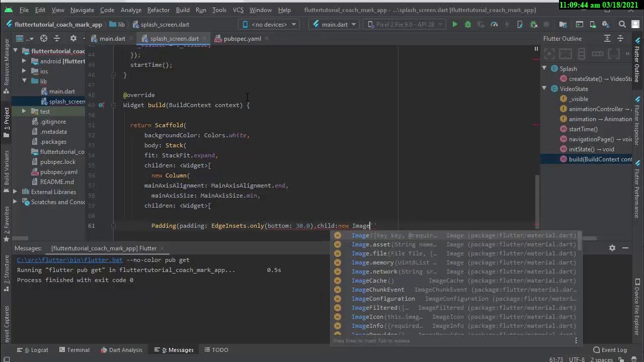
Task: Open the Event Log
Action: pyautogui.click(x=610, y=349)
